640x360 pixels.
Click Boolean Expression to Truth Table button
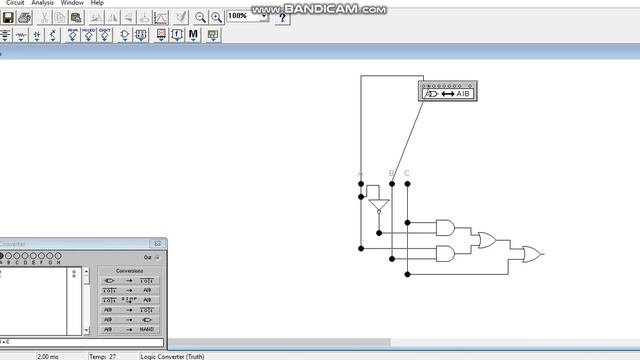pos(129,310)
